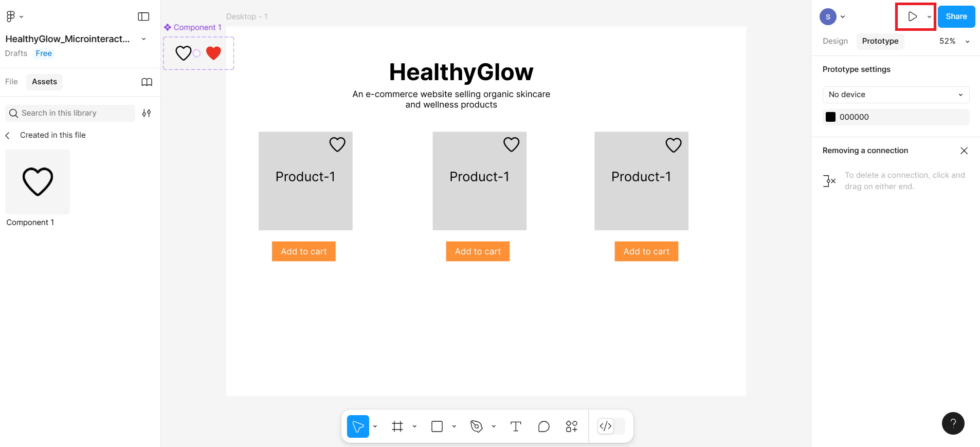Expand the device dropdown showing No device
Image resolution: width=980 pixels, height=447 pixels.
896,95
